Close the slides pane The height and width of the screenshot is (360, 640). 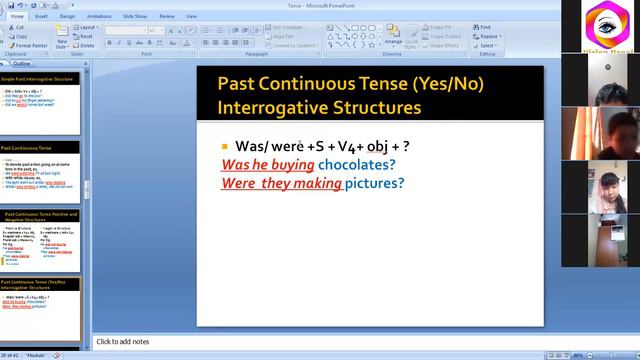tap(85, 64)
